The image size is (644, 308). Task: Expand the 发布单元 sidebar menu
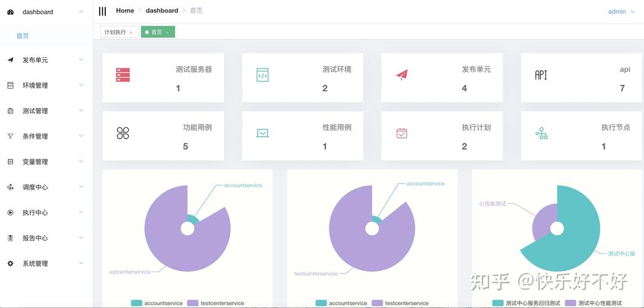point(81,60)
